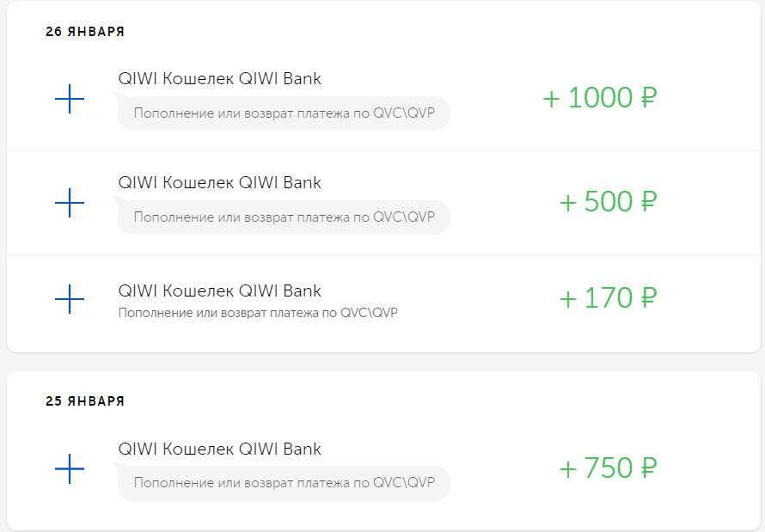Click the plain comment text in +170 ₽ row
The image size is (765, 532).
pyautogui.click(x=258, y=312)
